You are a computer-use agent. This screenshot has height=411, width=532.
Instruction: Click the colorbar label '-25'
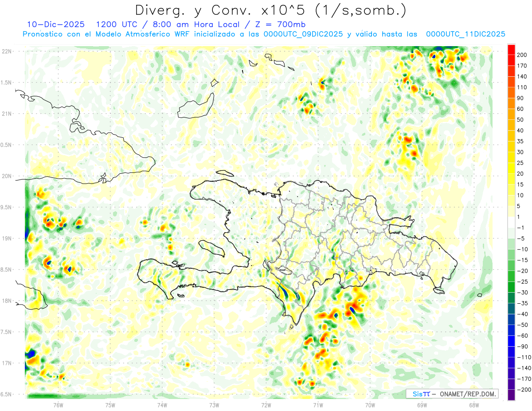click(x=523, y=282)
